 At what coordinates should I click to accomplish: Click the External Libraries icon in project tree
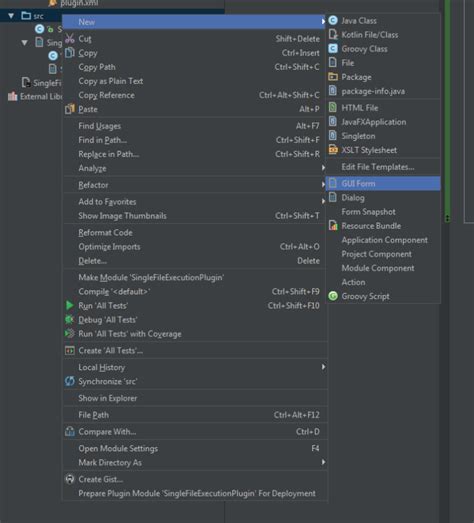12,96
